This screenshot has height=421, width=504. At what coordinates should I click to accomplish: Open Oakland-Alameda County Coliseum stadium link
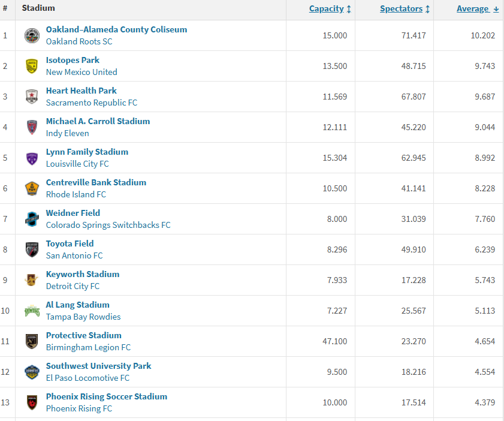click(x=116, y=29)
